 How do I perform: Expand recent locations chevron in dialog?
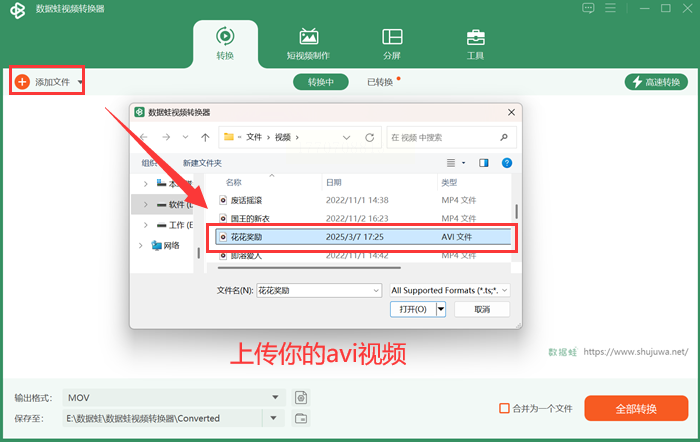(x=185, y=137)
